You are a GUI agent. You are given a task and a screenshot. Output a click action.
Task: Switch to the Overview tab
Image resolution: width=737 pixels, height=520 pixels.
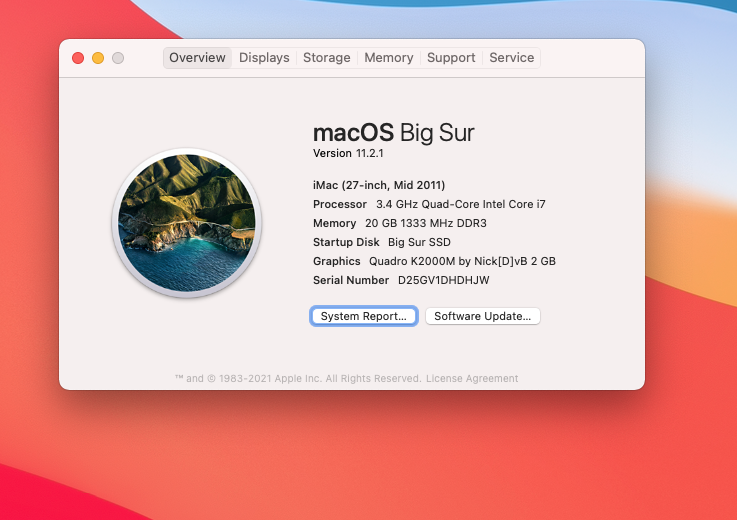click(197, 58)
